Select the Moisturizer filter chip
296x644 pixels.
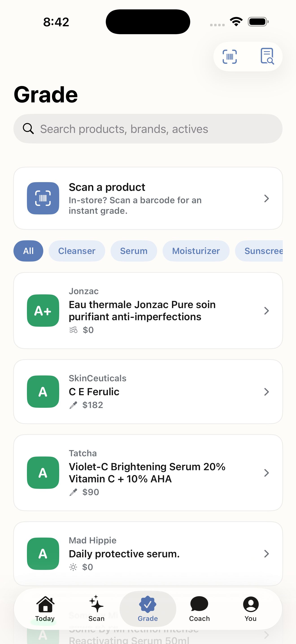(196, 251)
